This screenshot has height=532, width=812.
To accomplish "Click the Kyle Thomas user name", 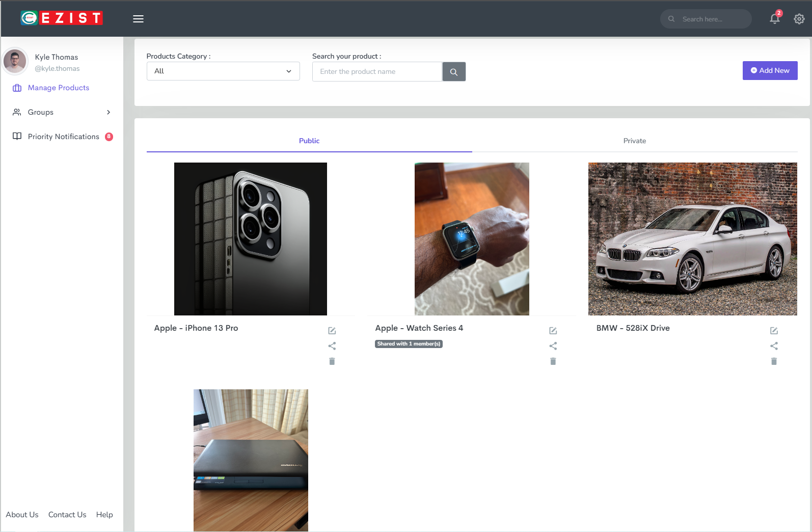I will coord(57,57).
